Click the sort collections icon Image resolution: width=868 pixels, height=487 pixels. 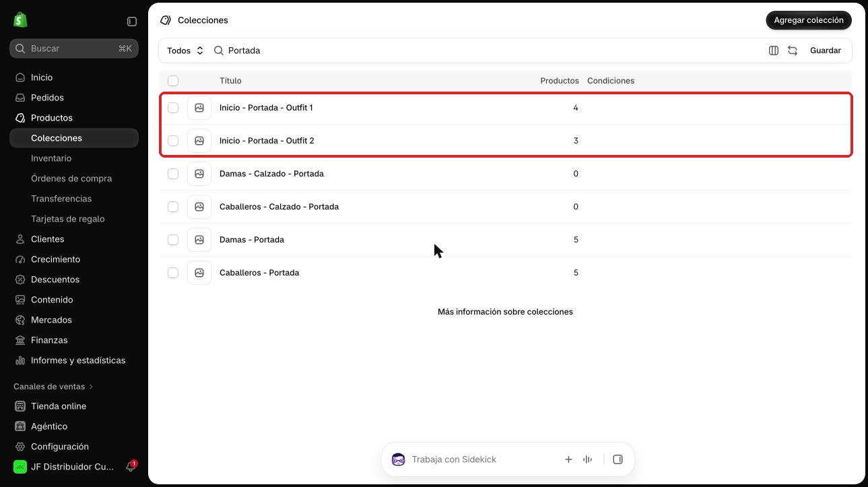point(793,51)
